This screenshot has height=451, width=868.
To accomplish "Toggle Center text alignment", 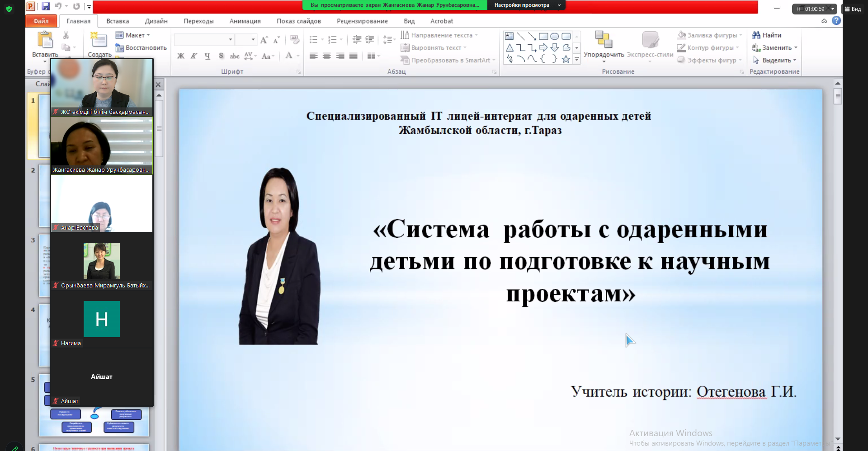I will pos(327,56).
